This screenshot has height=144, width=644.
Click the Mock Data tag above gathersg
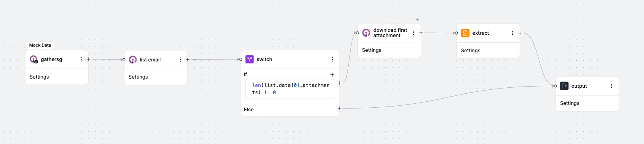point(40,45)
